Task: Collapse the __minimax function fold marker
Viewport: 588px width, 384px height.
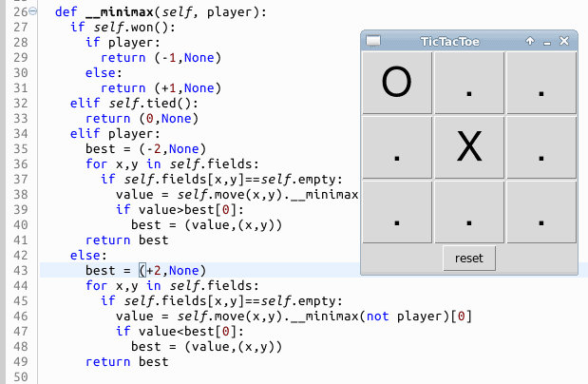Action: [33, 12]
